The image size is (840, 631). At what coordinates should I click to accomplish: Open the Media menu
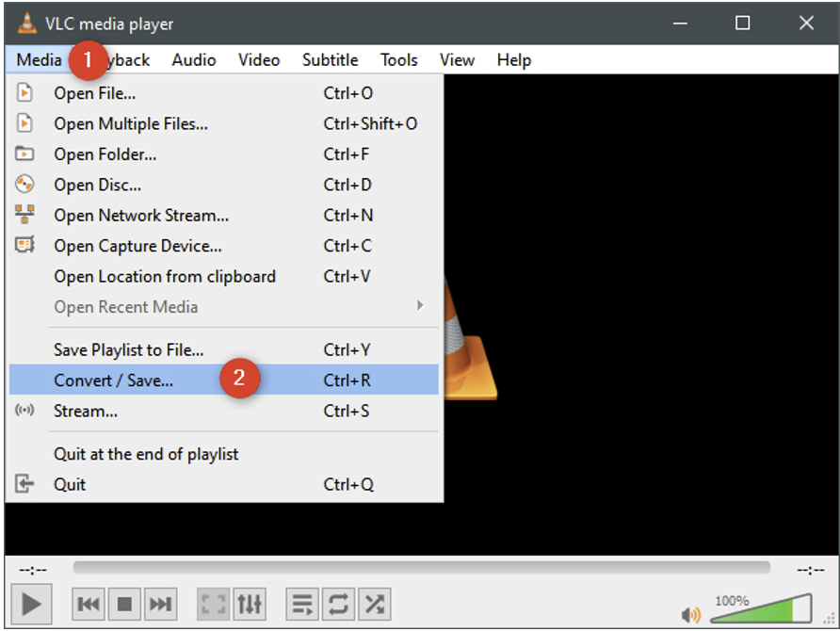pyautogui.click(x=39, y=59)
